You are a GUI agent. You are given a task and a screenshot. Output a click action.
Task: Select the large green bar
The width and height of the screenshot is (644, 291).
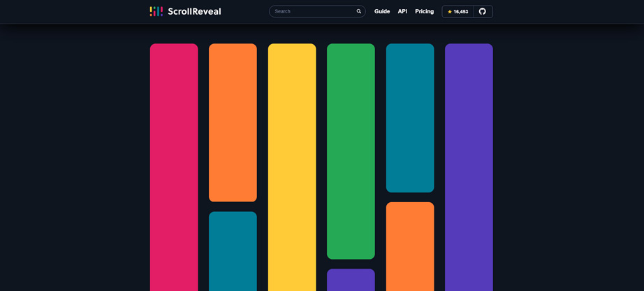(x=351, y=152)
